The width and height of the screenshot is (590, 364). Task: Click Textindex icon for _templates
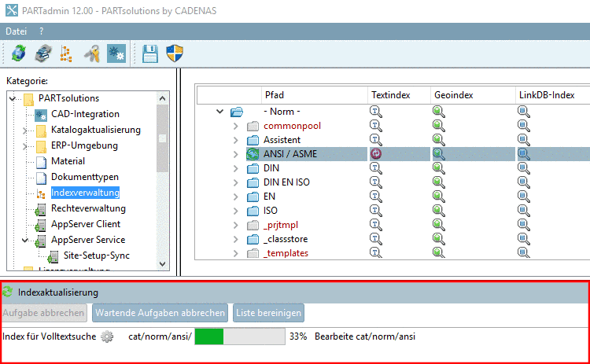(x=375, y=253)
